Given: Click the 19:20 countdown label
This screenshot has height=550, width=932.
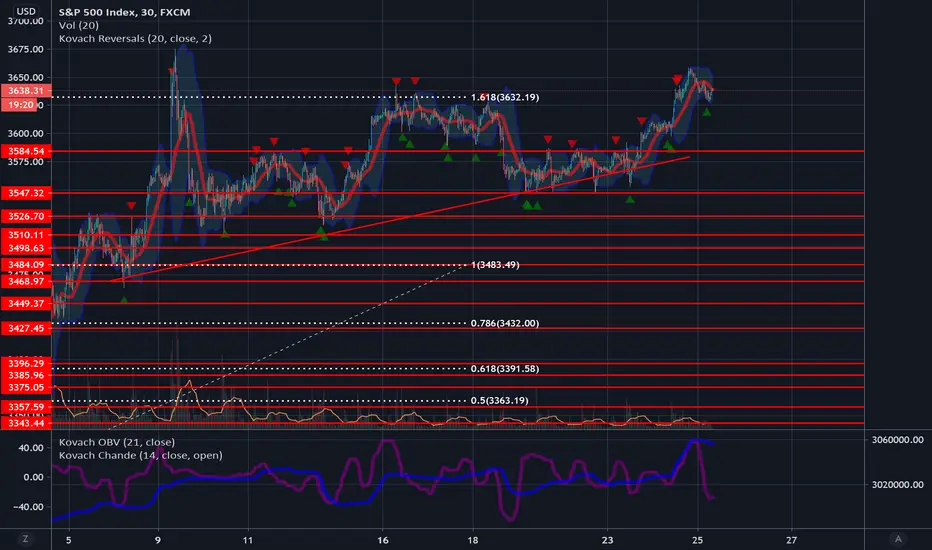Looking at the screenshot, I should (21, 105).
